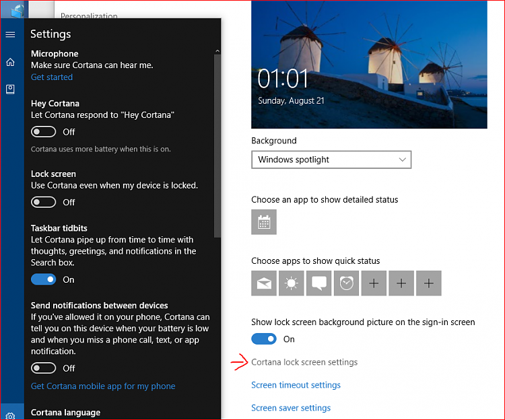Open Screen saver settings link
Viewport: 505px width, 420px height.
[291, 408]
